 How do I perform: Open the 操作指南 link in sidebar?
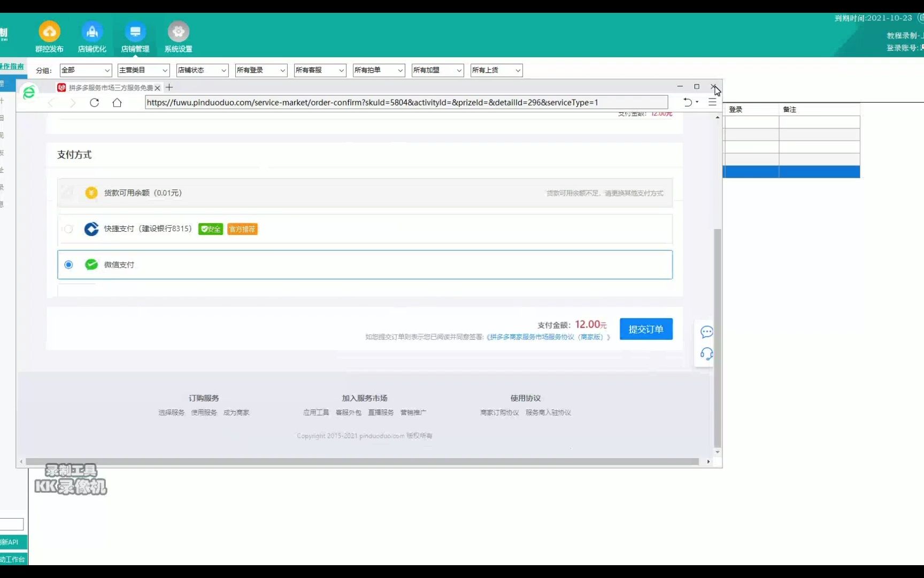[x=12, y=66]
